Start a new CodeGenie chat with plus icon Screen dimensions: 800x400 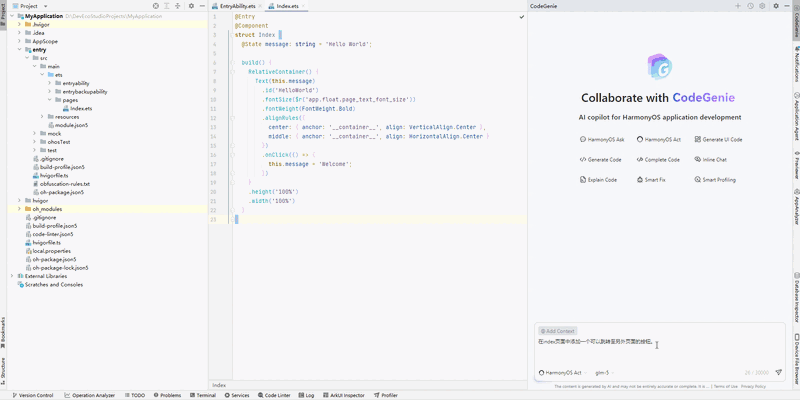(x=738, y=6)
